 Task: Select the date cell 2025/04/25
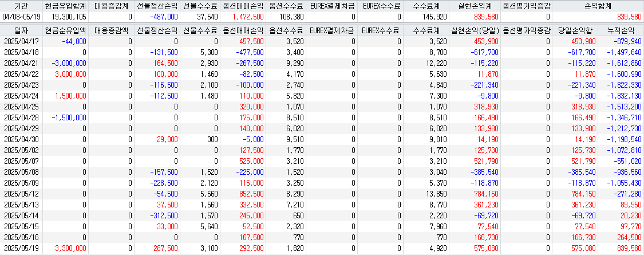tap(21, 107)
